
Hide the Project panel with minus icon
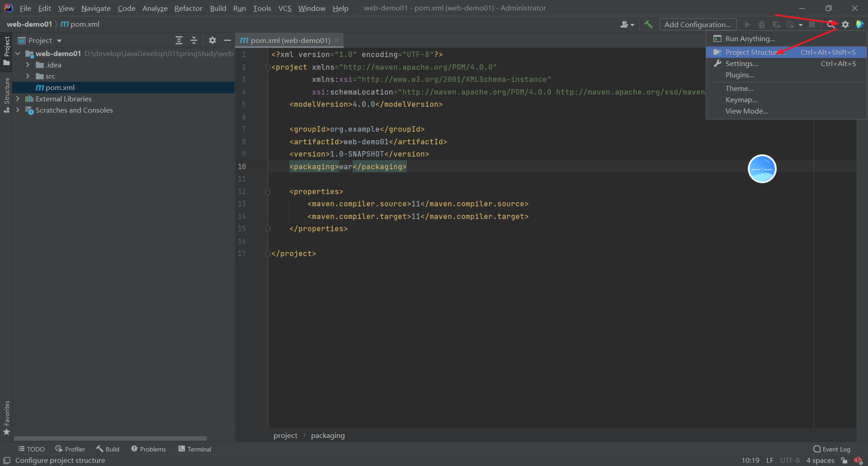[227, 40]
